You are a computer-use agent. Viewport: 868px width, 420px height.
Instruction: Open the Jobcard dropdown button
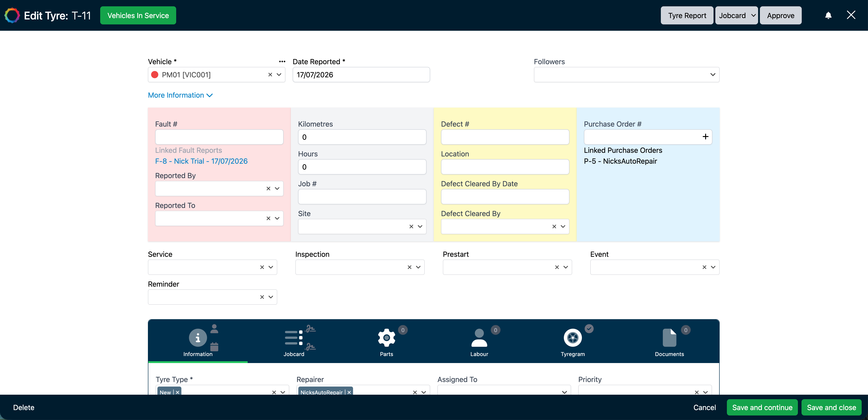pyautogui.click(x=736, y=16)
